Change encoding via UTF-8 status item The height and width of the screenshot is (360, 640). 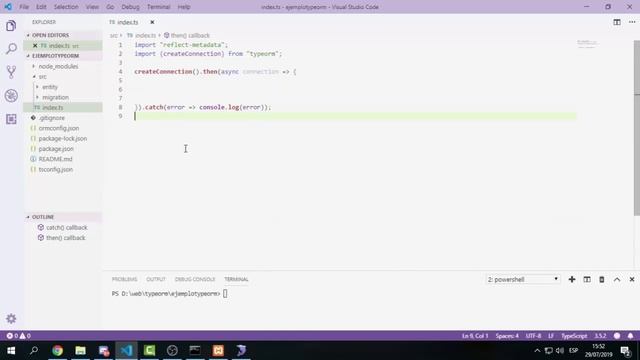[x=533, y=336]
